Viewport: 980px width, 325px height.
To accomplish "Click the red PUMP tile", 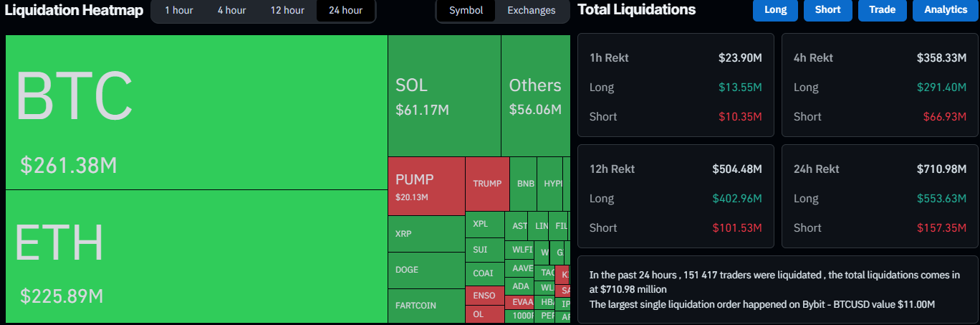I will (426, 186).
